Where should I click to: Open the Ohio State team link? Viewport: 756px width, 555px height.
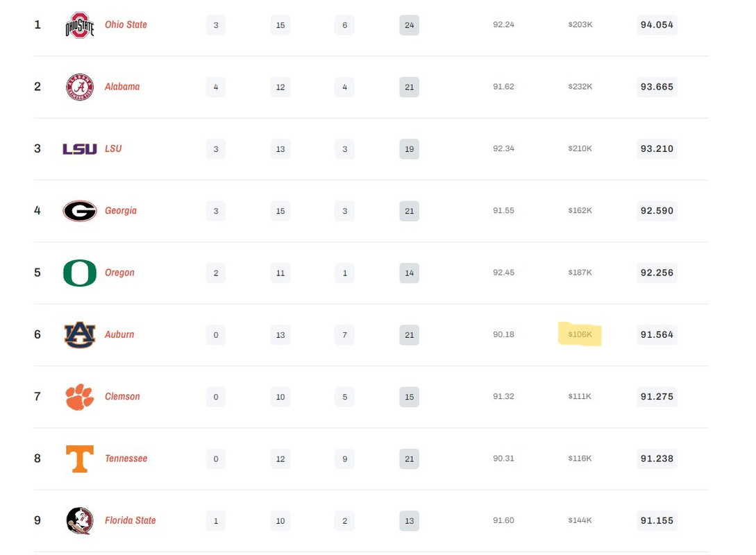point(126,25)
